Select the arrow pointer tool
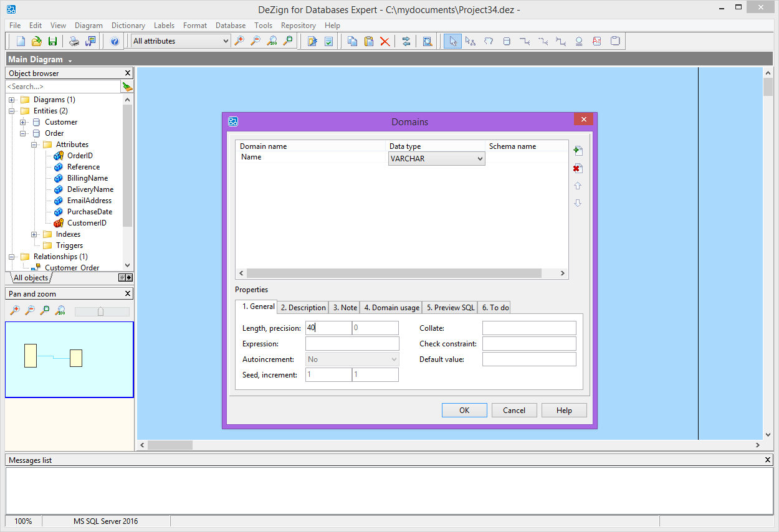The width and height of the screenshot is (779, 532). coord(453,41)
